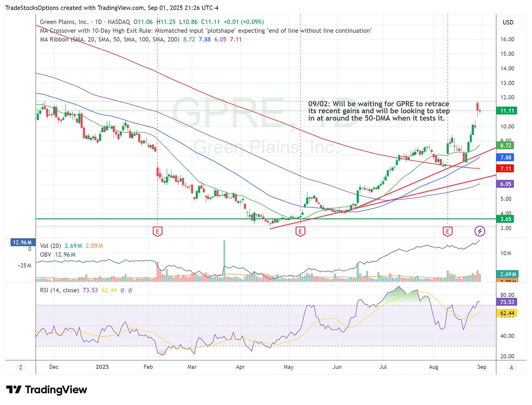Click the green 8.72 SMA 20 price label
The height and width of the screenshot is (405, 532).
[x=505, y=145]
